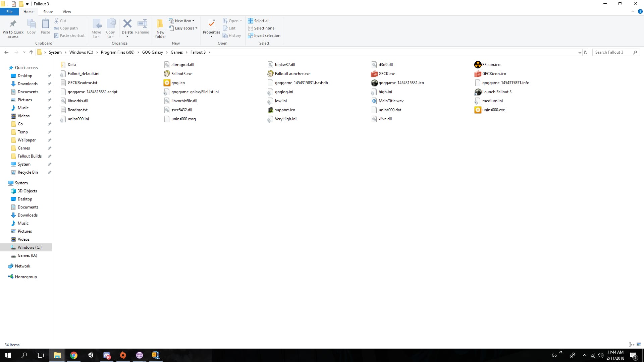The height and width of the screenshot is (362, 644).
Task: Select the F3icon.ico radiation icon file
Action: coord(487,65)
